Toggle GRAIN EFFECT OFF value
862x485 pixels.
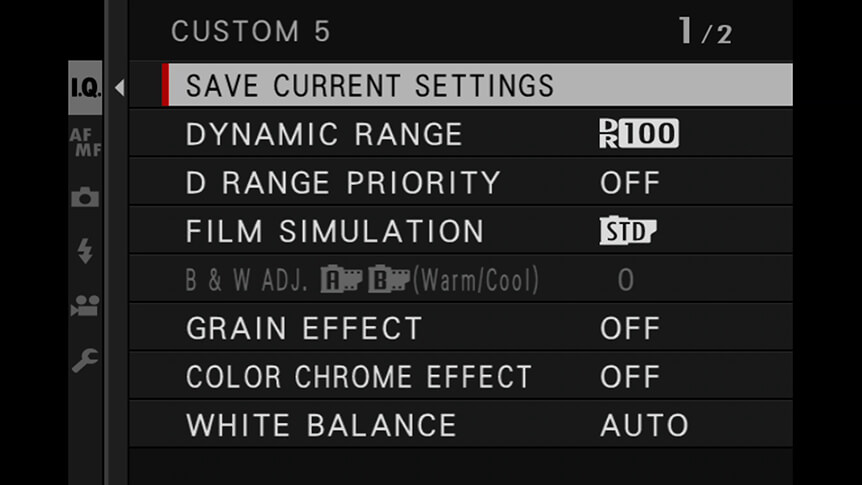629,328
